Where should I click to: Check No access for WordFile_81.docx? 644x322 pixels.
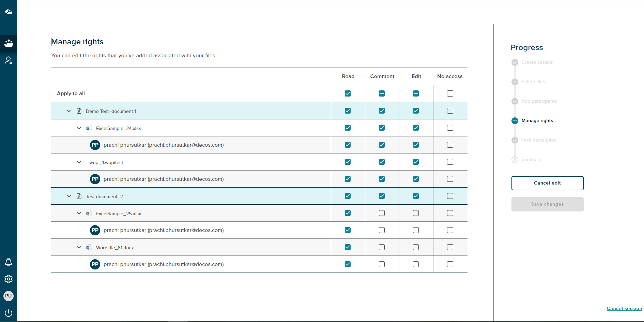click(450, 247)
